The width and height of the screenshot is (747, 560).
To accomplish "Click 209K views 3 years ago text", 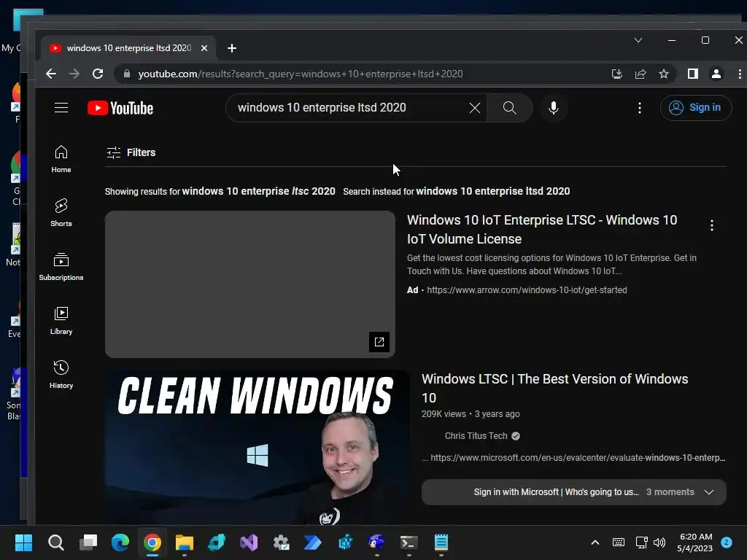I will (x=471, y=414).
